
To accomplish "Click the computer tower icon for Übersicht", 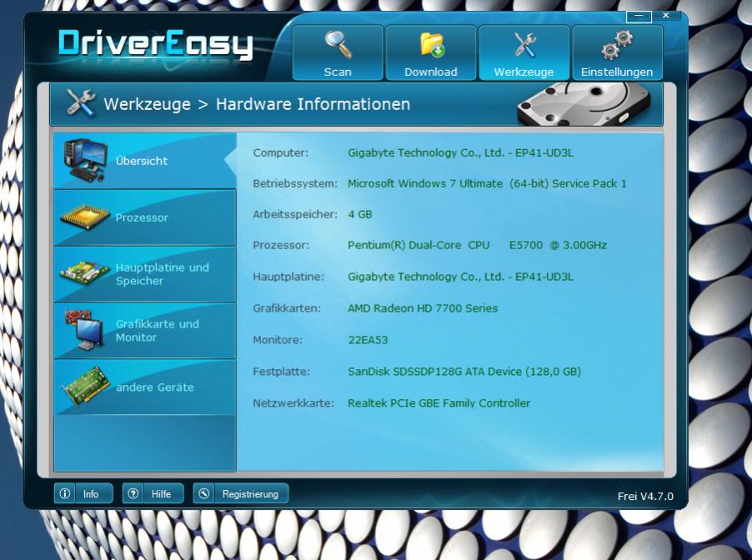I will point(85,160).
